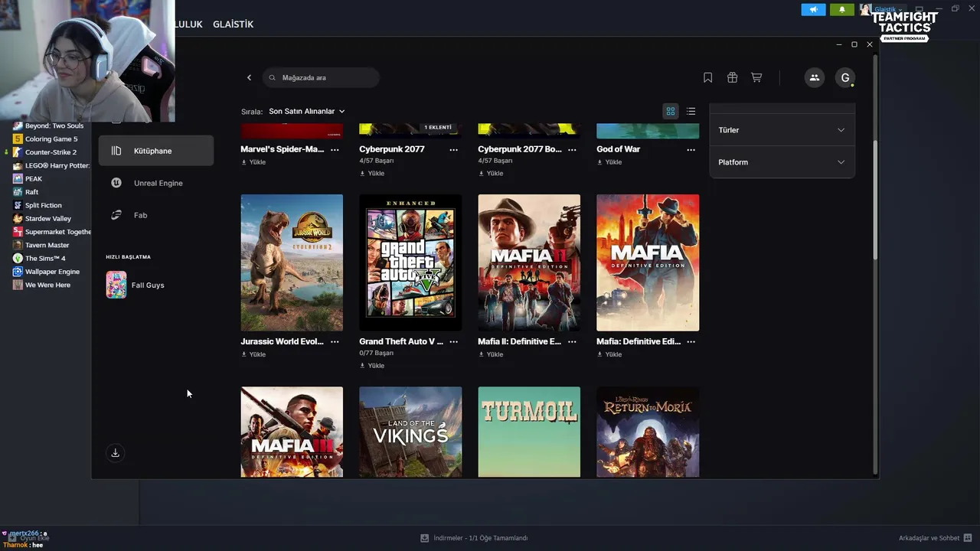Screen dimensions: 980x551
Task: Open the three-dot menu for Cyberpunk 2077
Action: click(x=453, y=150)
